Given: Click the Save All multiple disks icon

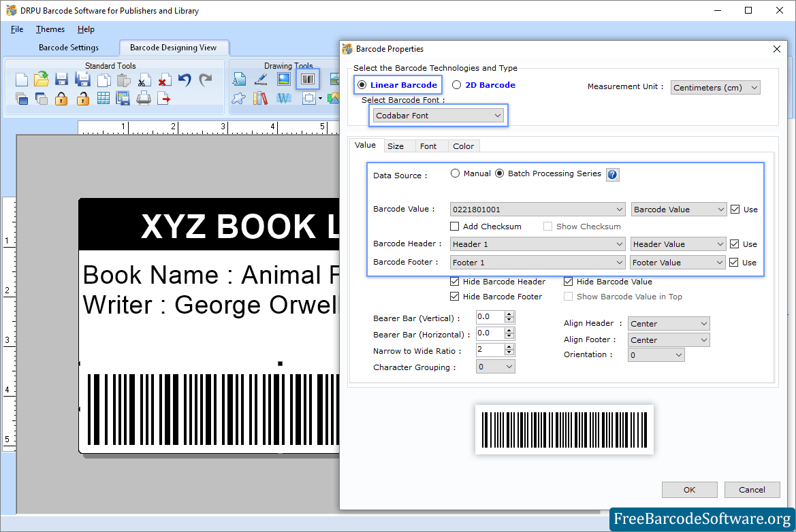Looking at the screenshot, I should click(82, 80).
